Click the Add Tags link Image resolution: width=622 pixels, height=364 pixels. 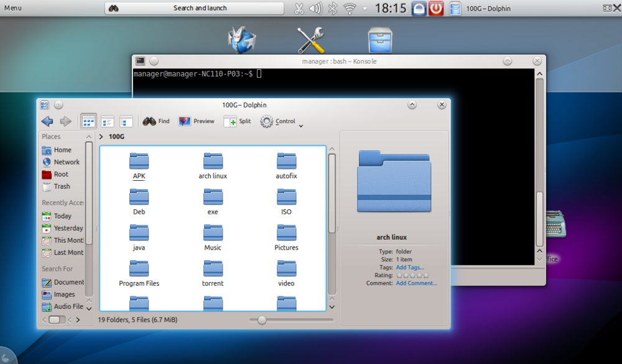coord(409,267)
